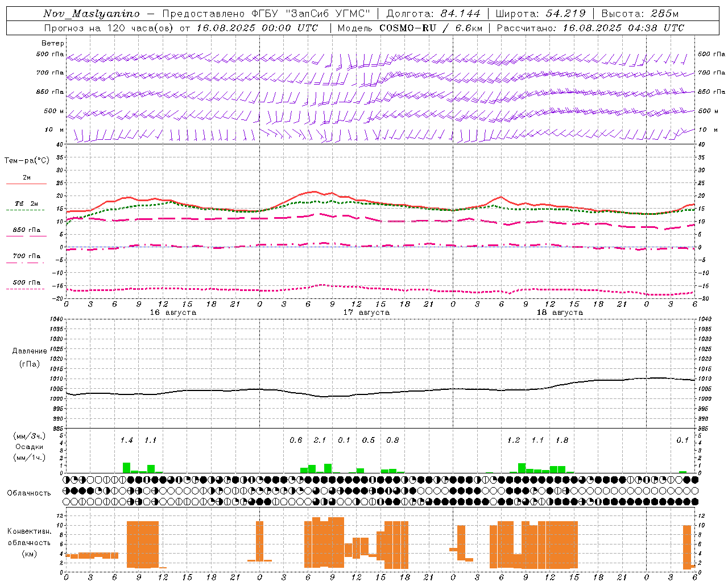Click the 18 августа date label
Screen dimensions: 728x582
(x=560, y=312)
